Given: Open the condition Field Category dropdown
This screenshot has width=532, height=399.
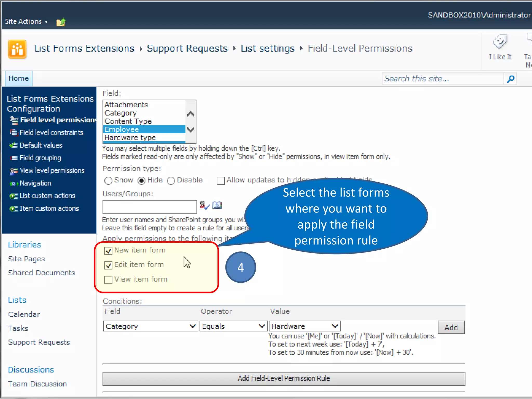Looking at the screenshot, I should point(151,326).
